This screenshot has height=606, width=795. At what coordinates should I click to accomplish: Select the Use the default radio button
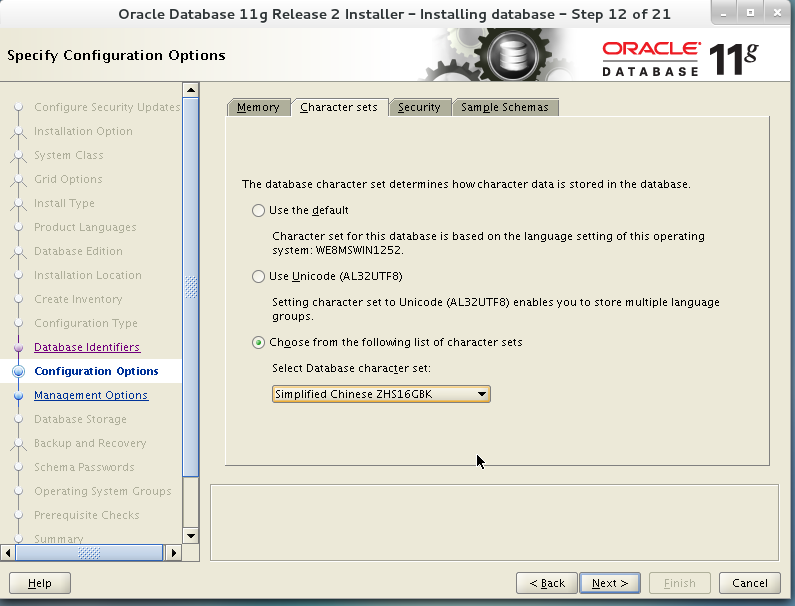(258, 210)
